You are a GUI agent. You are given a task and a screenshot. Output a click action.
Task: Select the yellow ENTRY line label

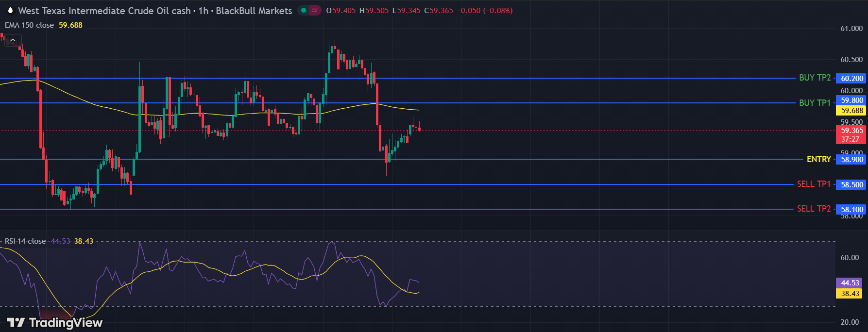[818, 159]
